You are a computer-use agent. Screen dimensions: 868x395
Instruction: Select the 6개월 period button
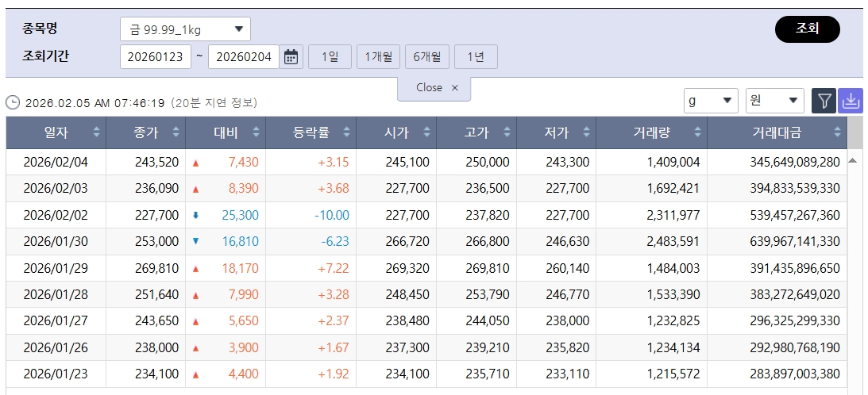pos(426,57)
